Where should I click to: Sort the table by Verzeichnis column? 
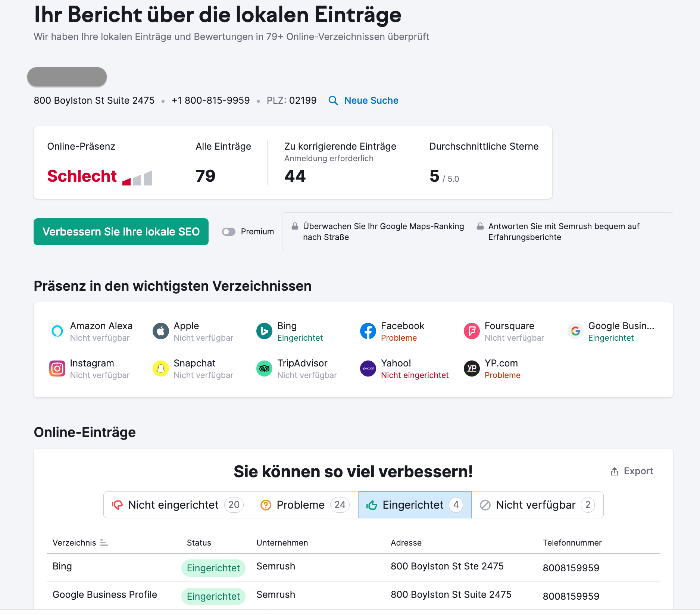pyautogui.click(x=104, y=543)
